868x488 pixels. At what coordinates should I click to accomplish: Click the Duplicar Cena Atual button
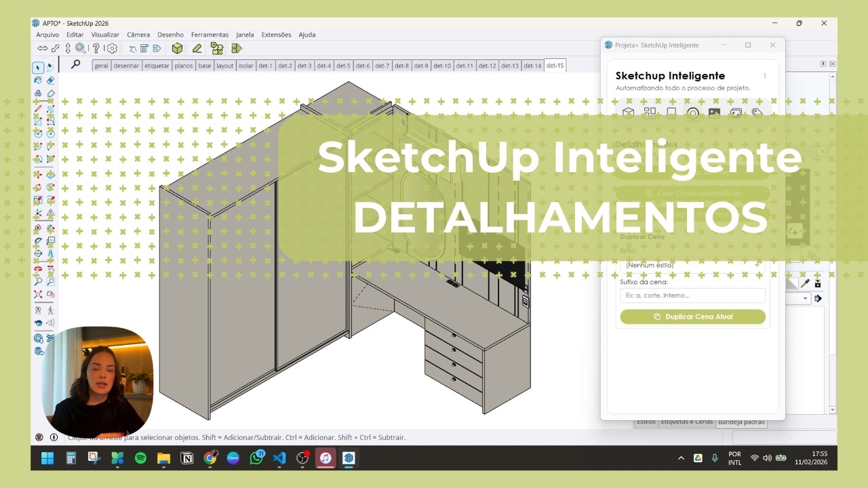(692, 317)
